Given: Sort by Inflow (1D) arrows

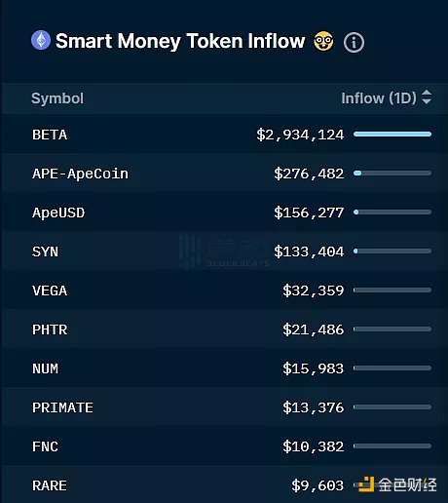Looking at the screenshot, I should pyautogui.click(x=427, y=97).
